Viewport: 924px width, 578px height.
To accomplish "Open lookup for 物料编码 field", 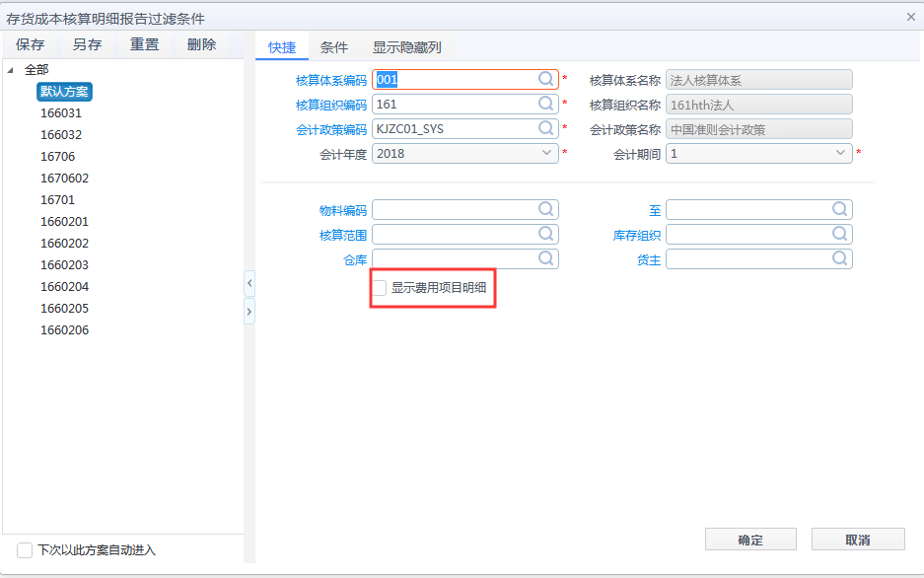I will tap(546, 209).
